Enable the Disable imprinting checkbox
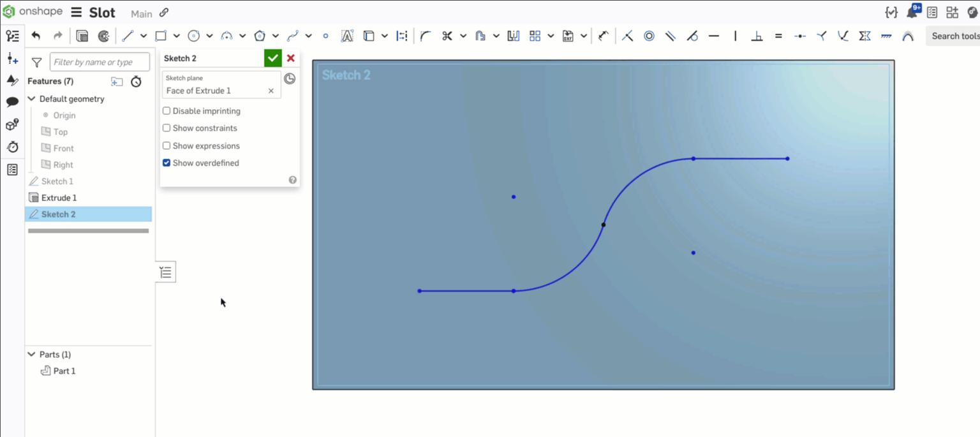This screenshot has width=980, height=437. 166,110
